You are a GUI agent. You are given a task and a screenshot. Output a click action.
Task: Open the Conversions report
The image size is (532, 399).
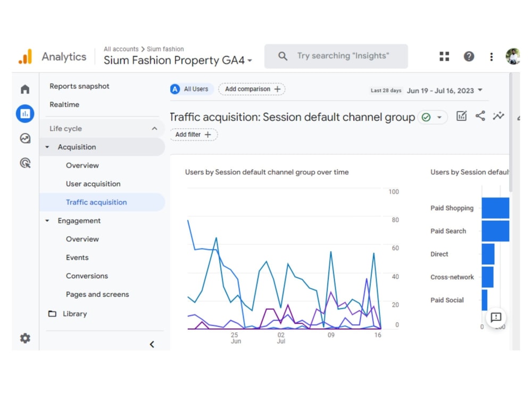(87, 276)
